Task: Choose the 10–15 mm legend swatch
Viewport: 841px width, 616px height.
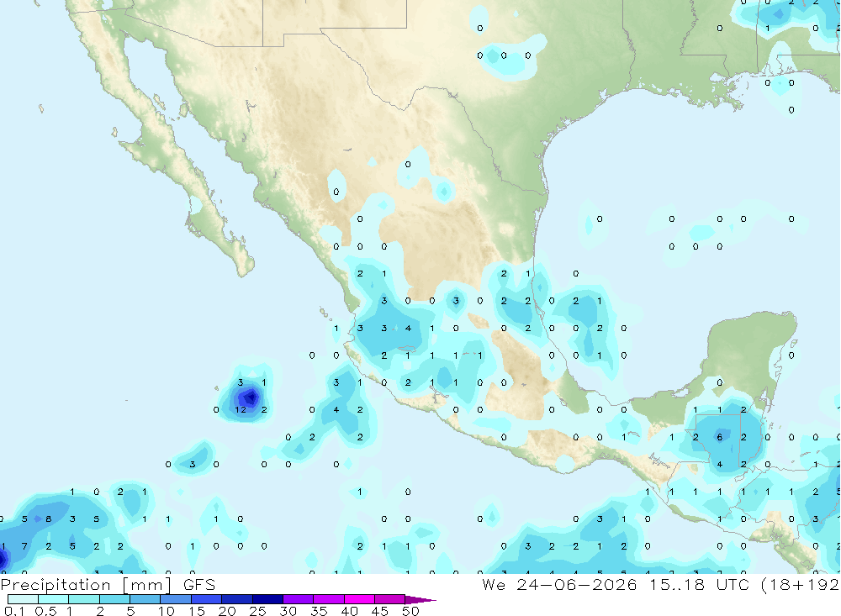Action: pos(176,599)
